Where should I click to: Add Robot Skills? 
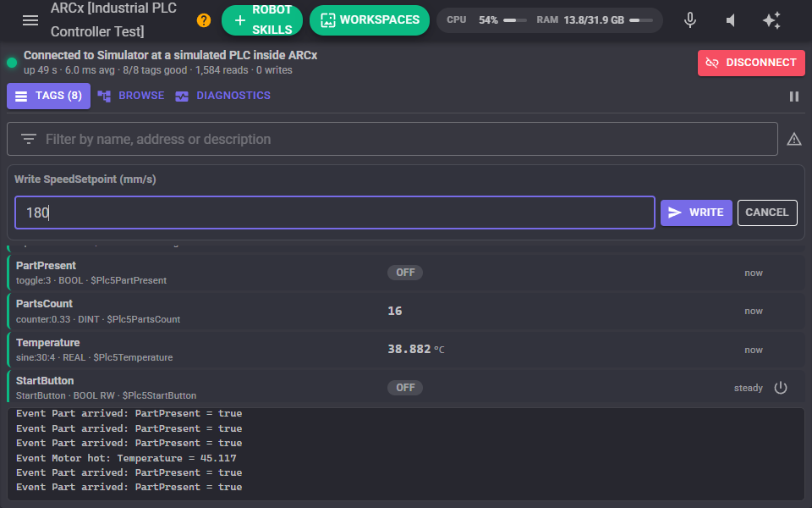pos(262,20)
